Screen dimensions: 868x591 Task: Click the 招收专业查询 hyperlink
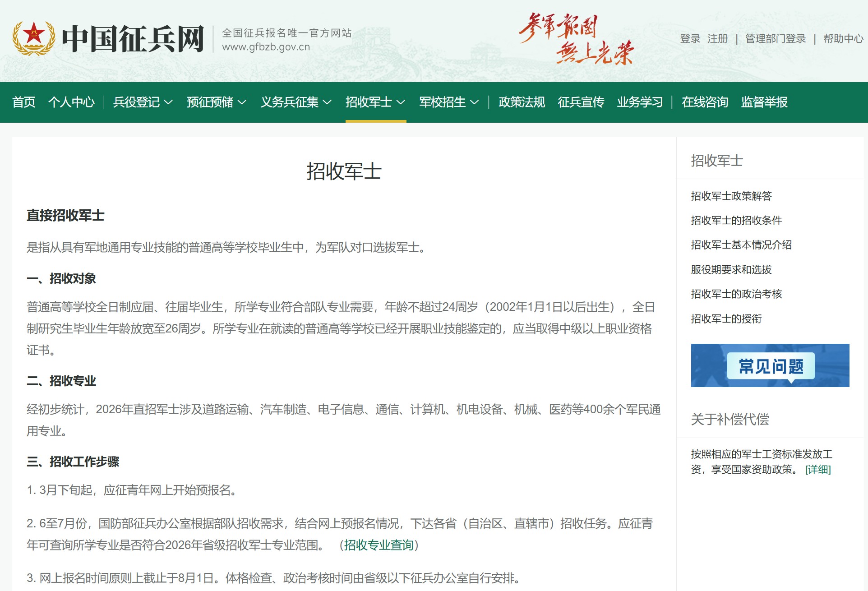379,545
